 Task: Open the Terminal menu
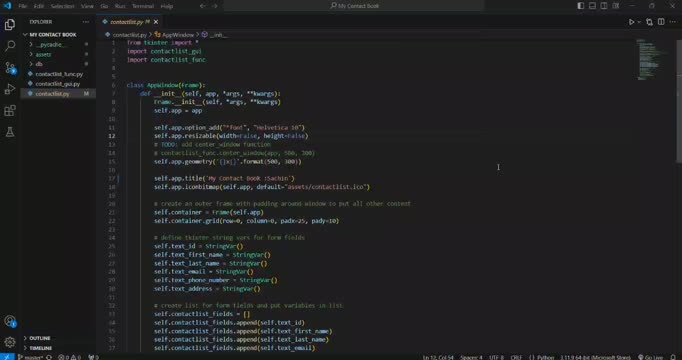[143, 6]
